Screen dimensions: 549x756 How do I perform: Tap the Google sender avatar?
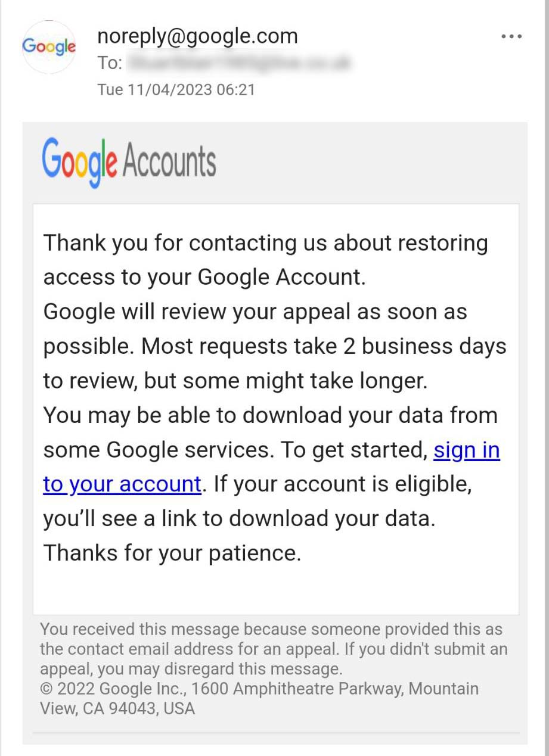pyautogui.click(x=49, y=46)
